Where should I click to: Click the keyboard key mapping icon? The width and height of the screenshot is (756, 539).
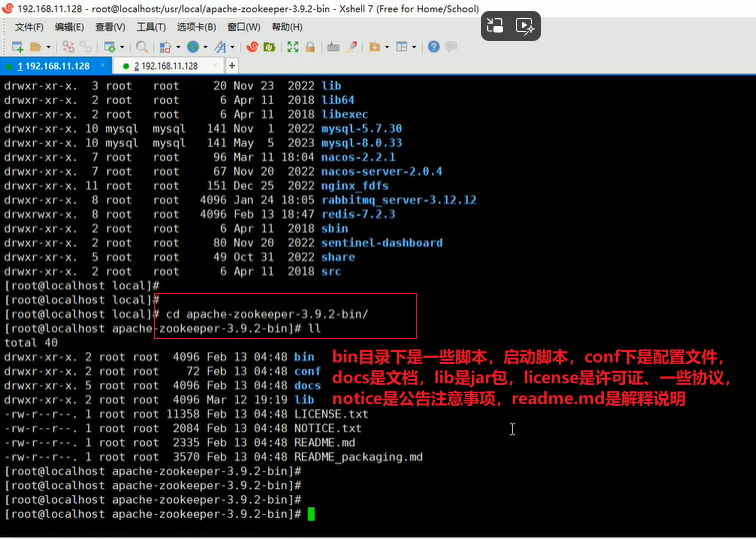pos(333,47)
